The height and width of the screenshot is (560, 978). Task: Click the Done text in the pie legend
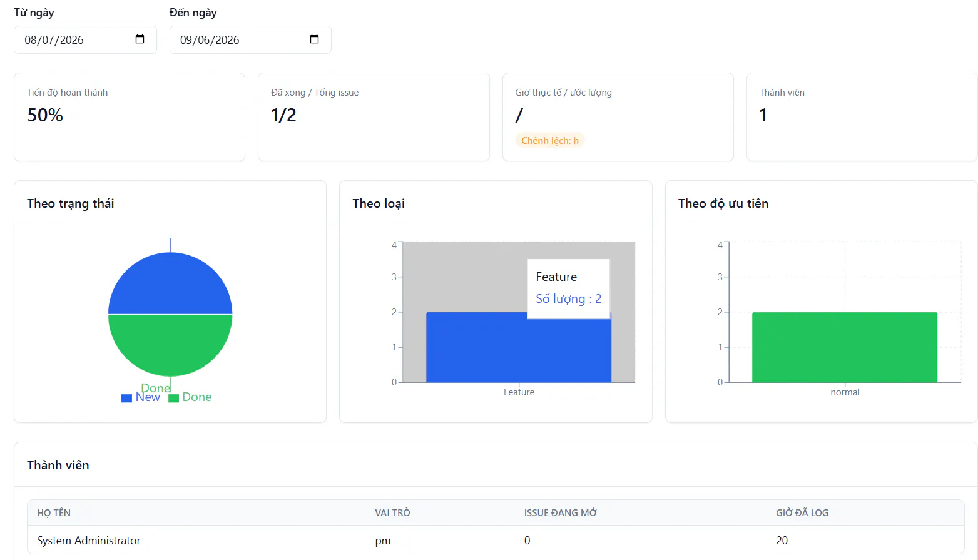point(197,397)
